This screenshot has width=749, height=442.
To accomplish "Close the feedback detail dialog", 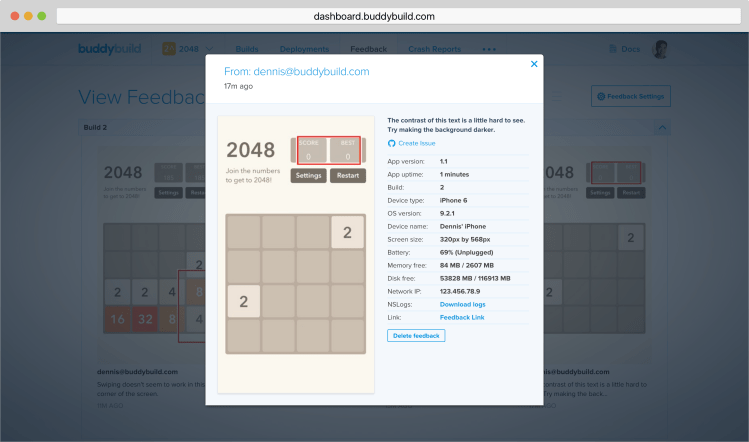I will 534,64.
